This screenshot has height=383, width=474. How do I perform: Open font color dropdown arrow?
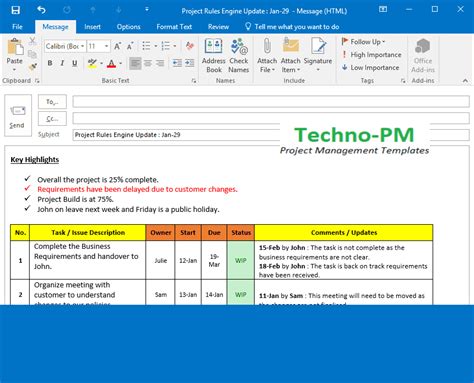[120, 63]
